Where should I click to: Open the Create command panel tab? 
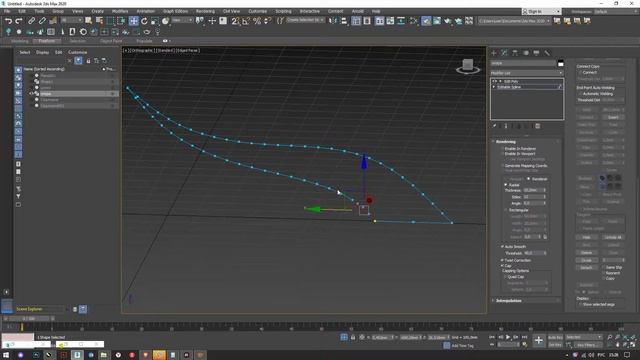494,53
